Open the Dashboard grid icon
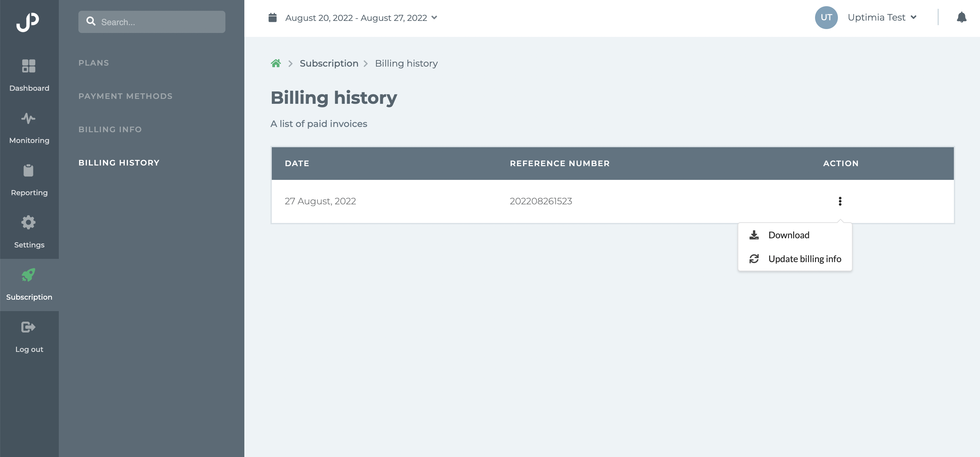The width and height of the screenshot is (980, 457). click(28, 66)
